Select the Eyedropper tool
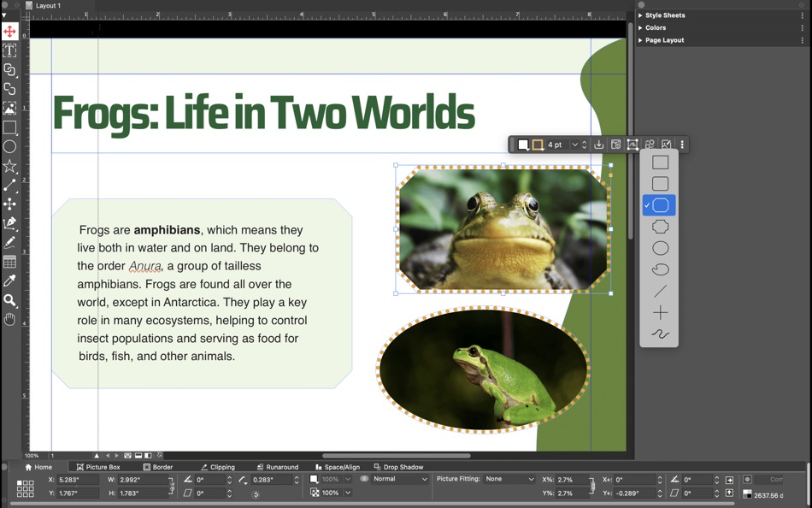Viewport: 812px width, 508px height. pos(9,281)
